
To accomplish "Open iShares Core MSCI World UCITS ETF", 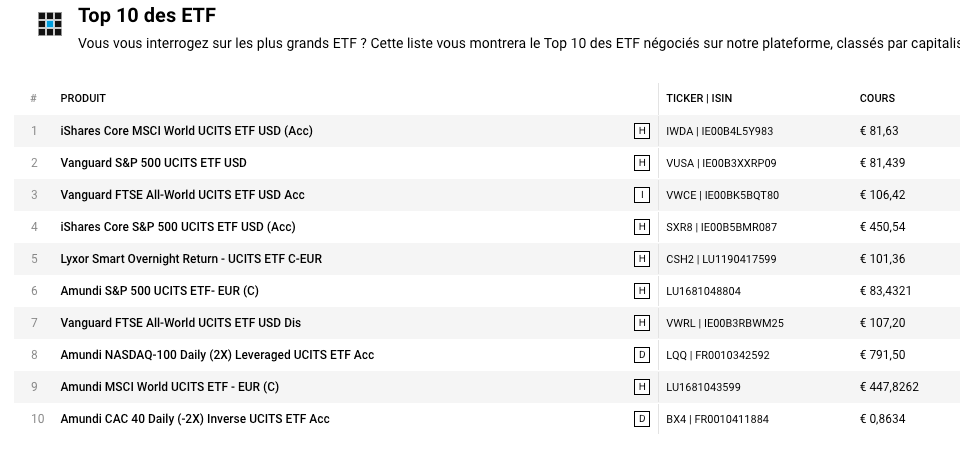I will click(x=186, y=131).
